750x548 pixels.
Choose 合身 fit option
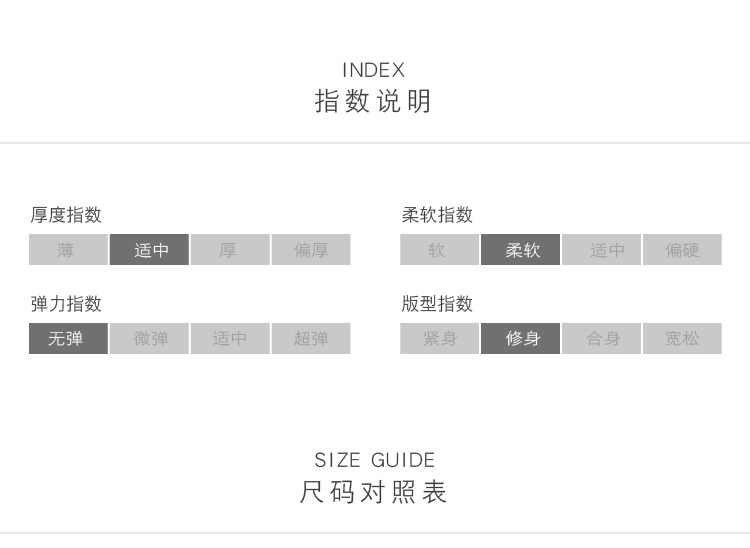click(601, 339)
